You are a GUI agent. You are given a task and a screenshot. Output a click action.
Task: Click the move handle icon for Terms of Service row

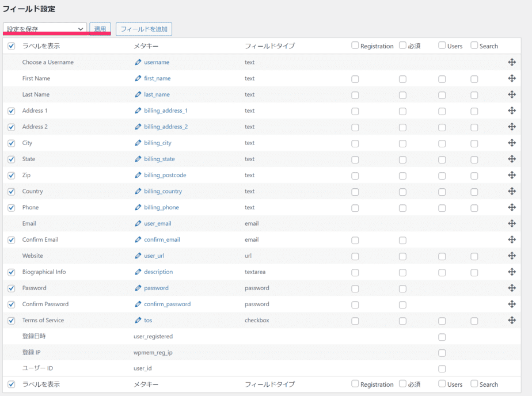pos(512,320)
